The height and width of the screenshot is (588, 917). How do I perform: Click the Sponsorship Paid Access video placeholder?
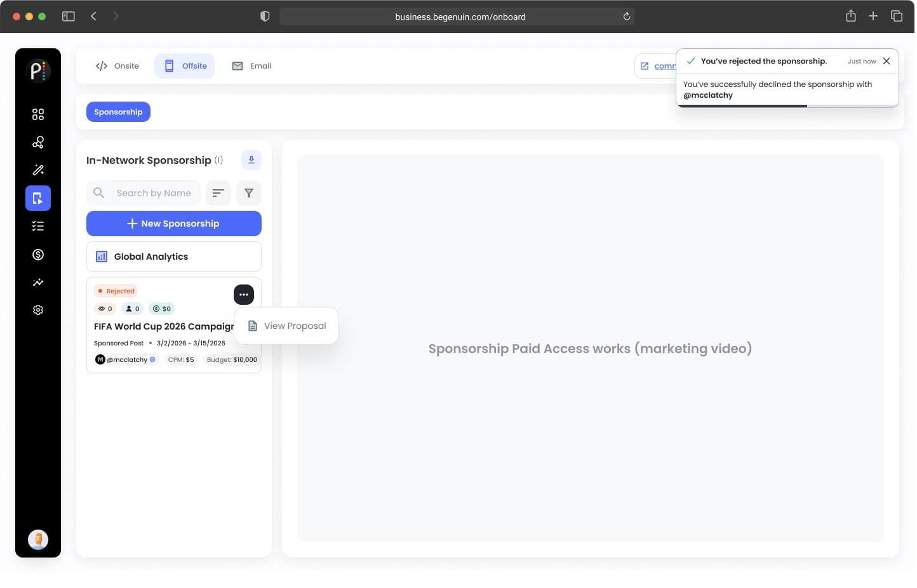(x=591, y=349)
